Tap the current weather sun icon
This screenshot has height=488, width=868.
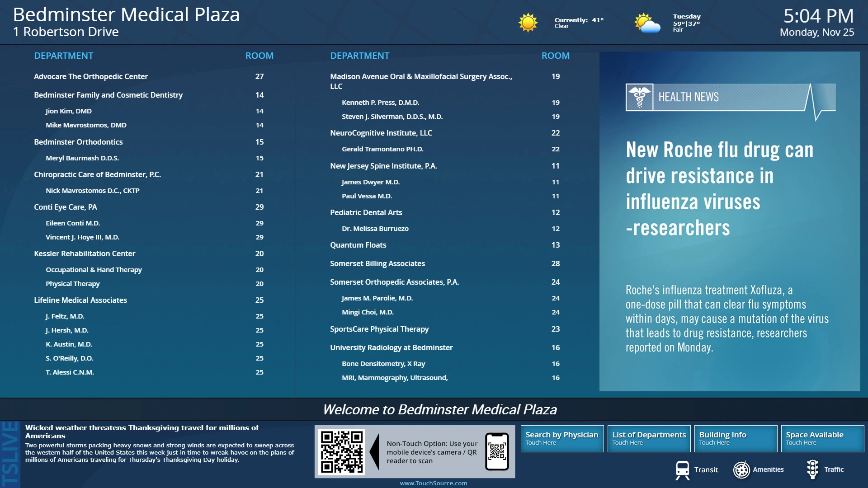[528, 23]
